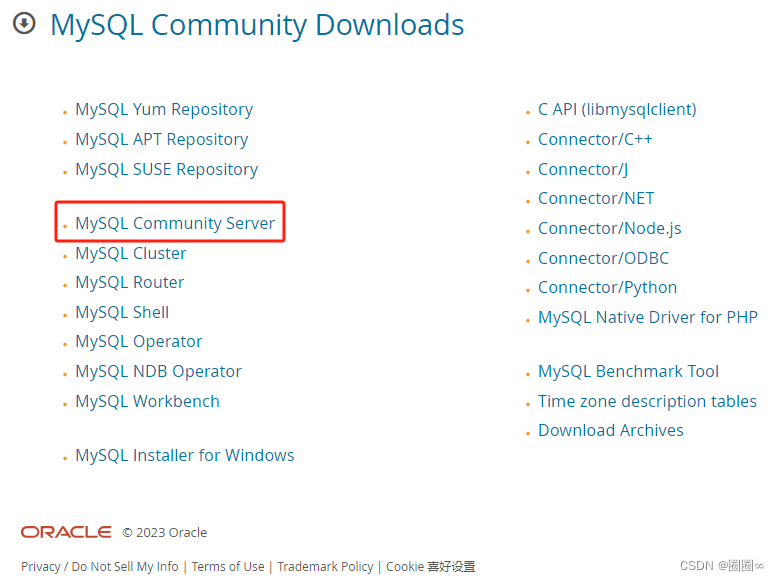Open the Trademark Policy footer link
Screen dimensions: 779x581
pos(325,567)
